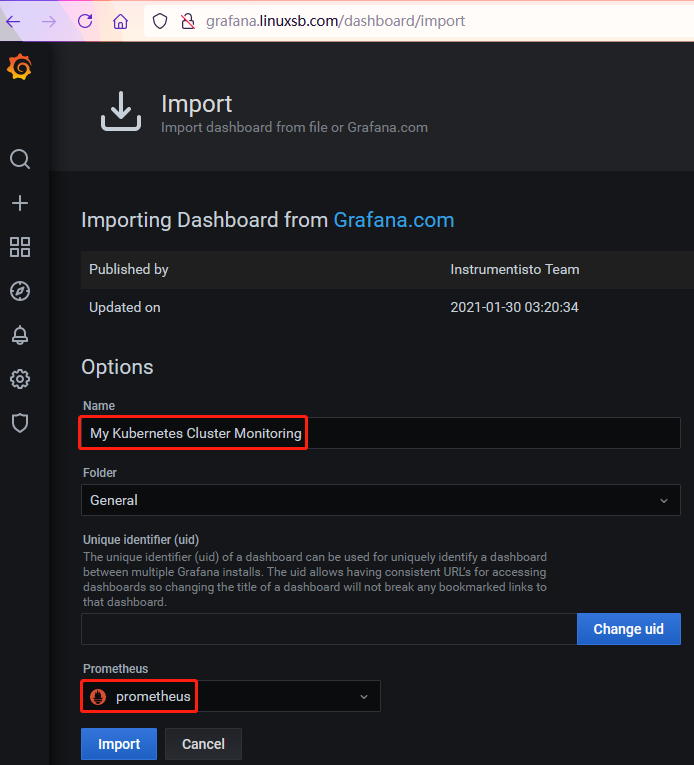Viewport: 694px width, 765px height.
Task: Open the Prometheus data source dropdown
Action: (230, 696)
